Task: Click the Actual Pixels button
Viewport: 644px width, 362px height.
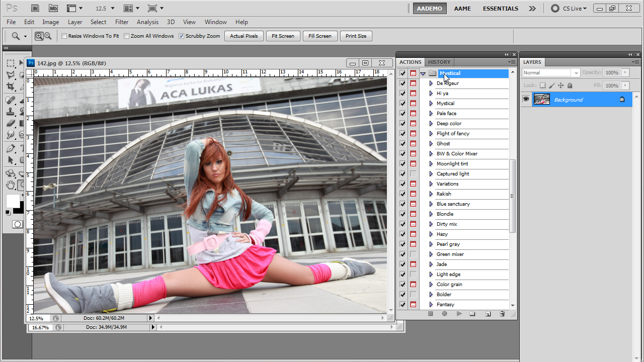Action: pyautogui.click(x=244, y=36)
